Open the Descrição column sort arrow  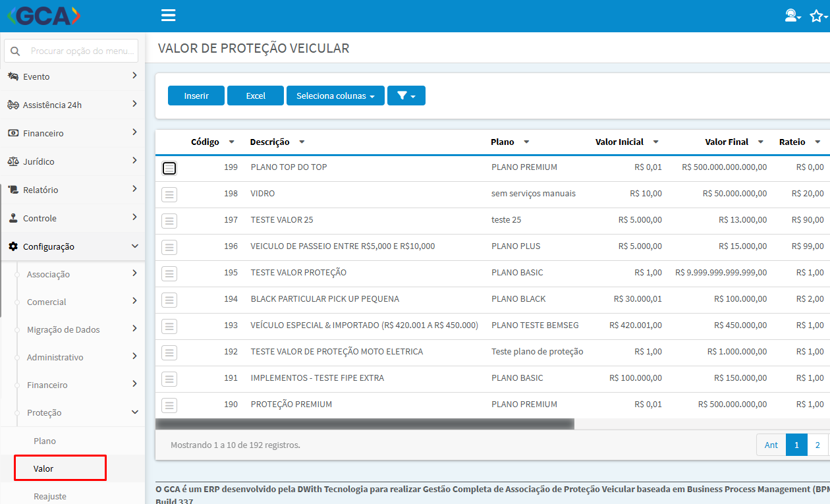pyautogui.click(x=302, y=142)
